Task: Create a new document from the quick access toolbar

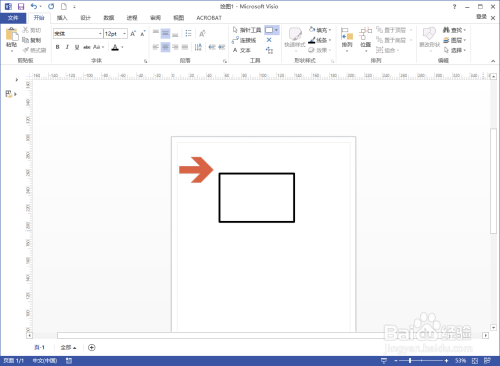Action: [x=64, y=6]
